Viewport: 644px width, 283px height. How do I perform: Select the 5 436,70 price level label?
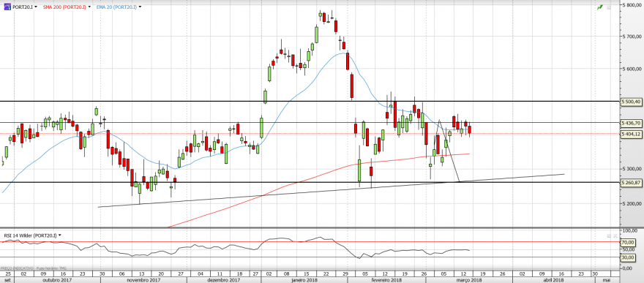click(x=632, y=123)
